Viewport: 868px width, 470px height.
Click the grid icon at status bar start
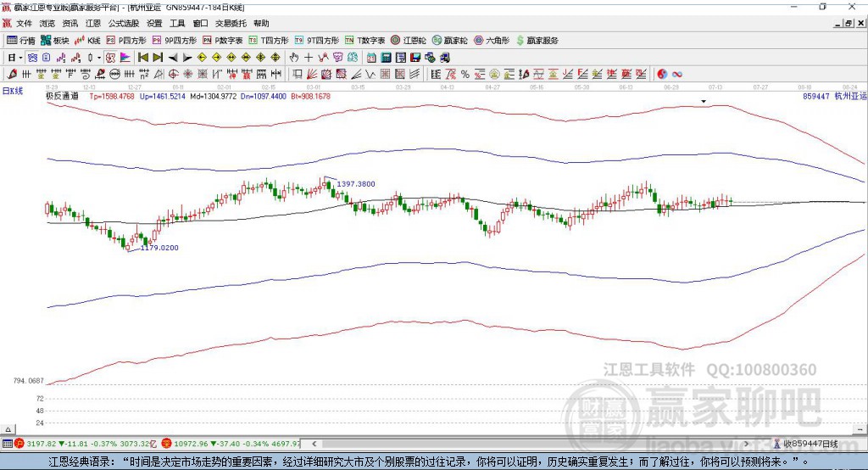(7, 444)
